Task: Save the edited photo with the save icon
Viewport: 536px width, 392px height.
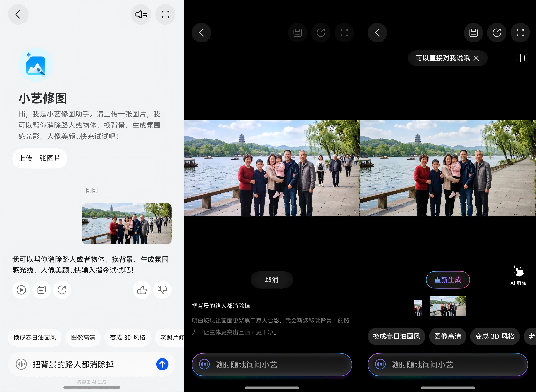Action: 473,33
